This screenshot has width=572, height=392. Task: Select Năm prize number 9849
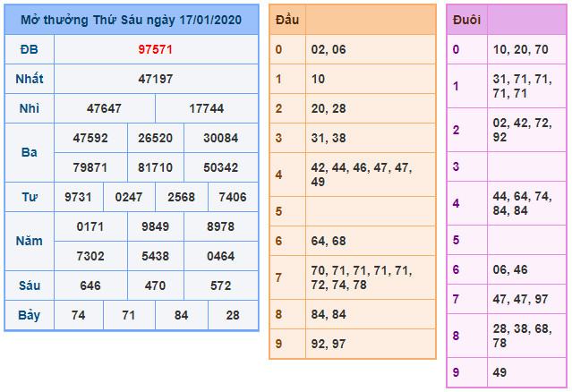click(x=156, y=226)
